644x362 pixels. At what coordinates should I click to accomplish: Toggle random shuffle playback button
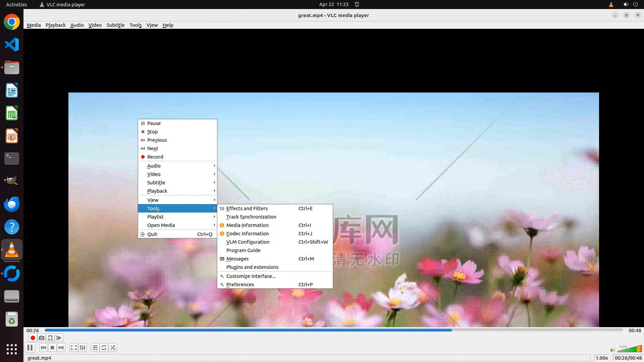113,348
